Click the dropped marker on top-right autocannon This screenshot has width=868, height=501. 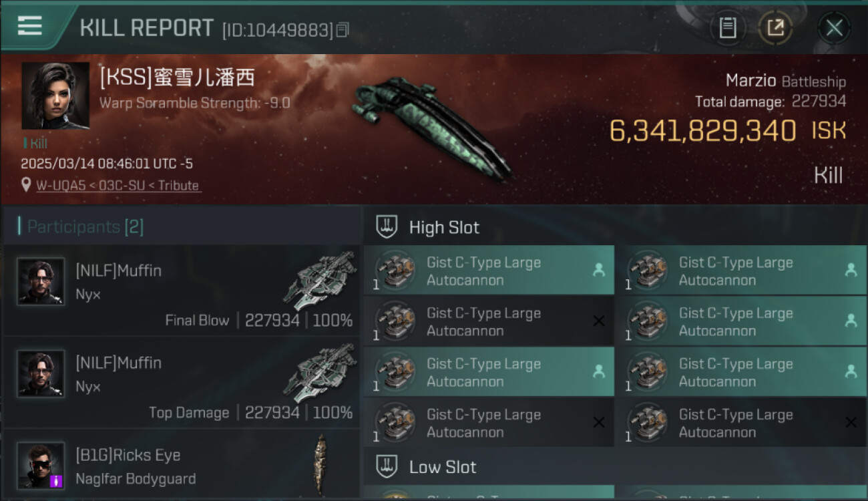click(851, 270)
